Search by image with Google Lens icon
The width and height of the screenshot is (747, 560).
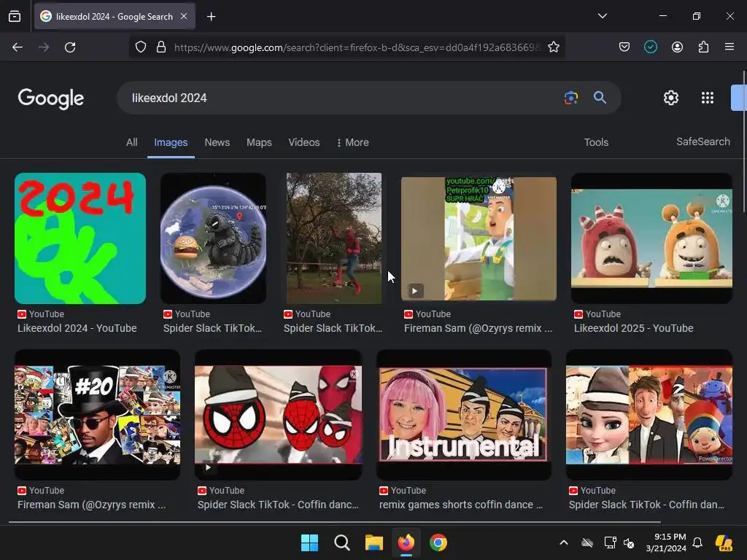570,98
